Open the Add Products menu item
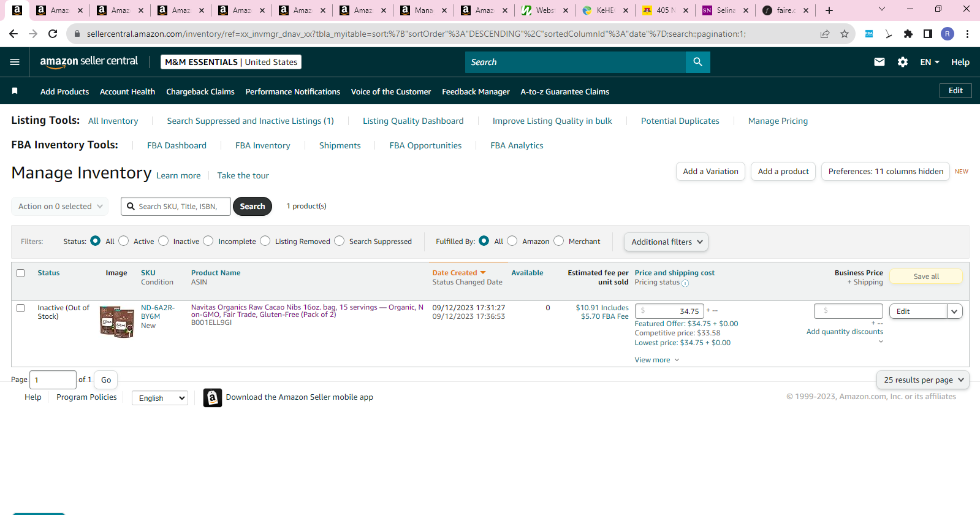The height and width of the screenshot is (515, 980). click(64, 92)
